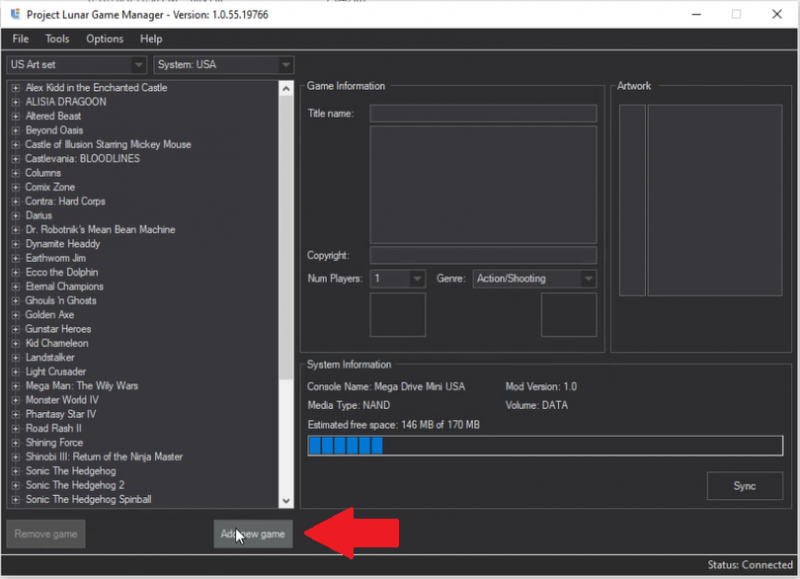
Task: Click the large artwork cover box
Action: pyautogui.click(x=715, y=200)
